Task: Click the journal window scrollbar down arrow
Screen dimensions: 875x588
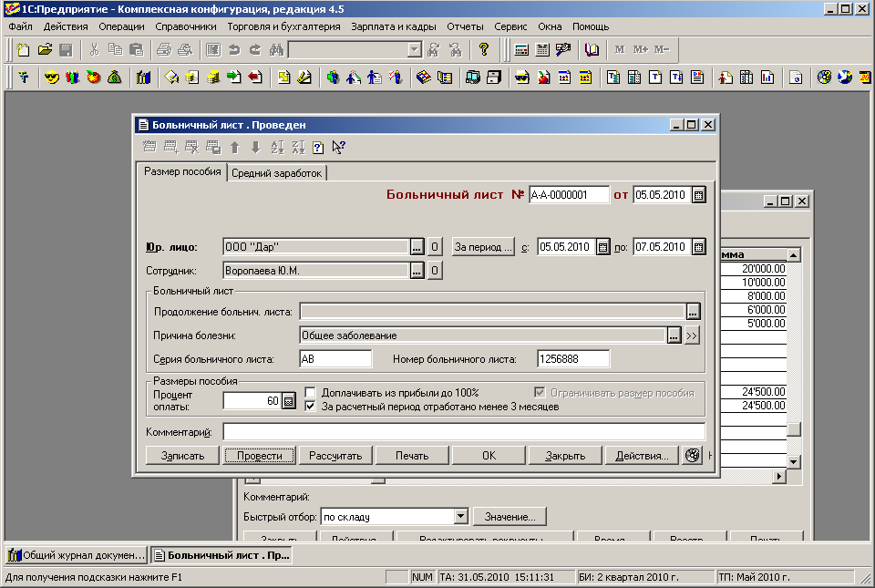Action: [794, 462]
